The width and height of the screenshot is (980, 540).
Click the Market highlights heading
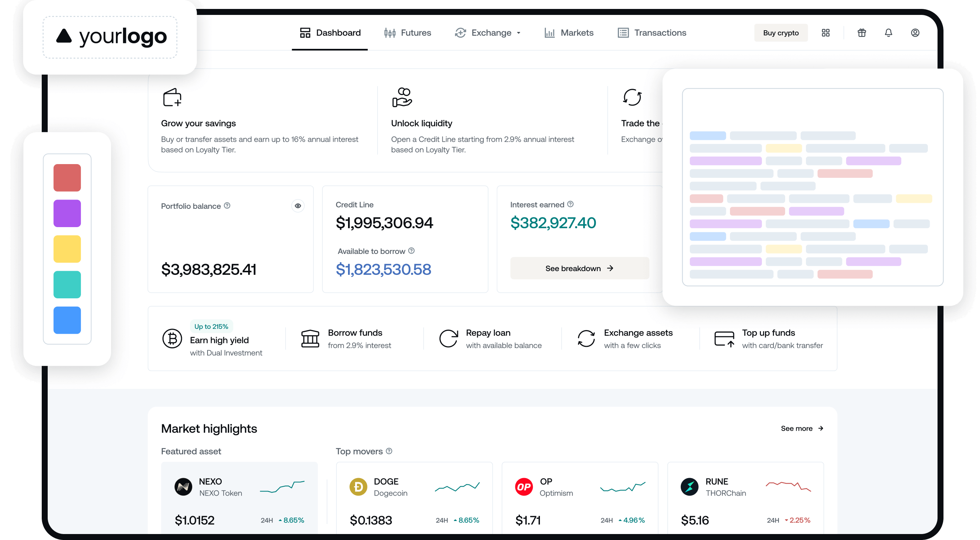(209, 428)
